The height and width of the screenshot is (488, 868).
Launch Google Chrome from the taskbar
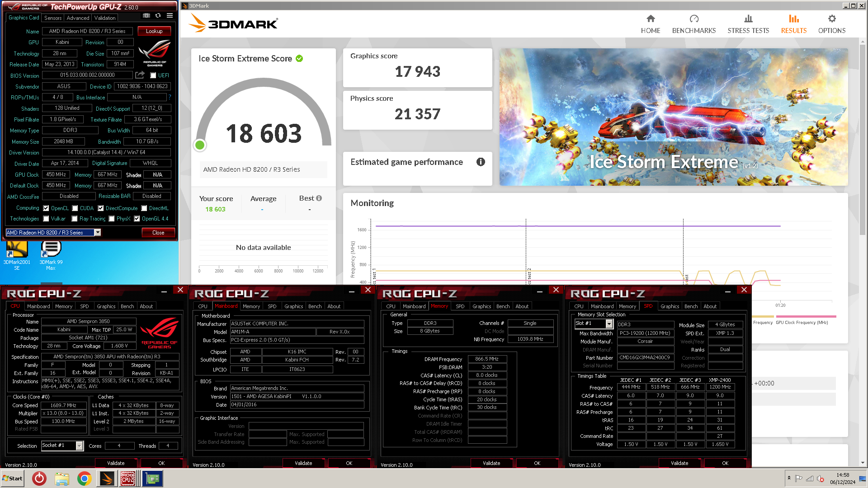pos(85,479)
